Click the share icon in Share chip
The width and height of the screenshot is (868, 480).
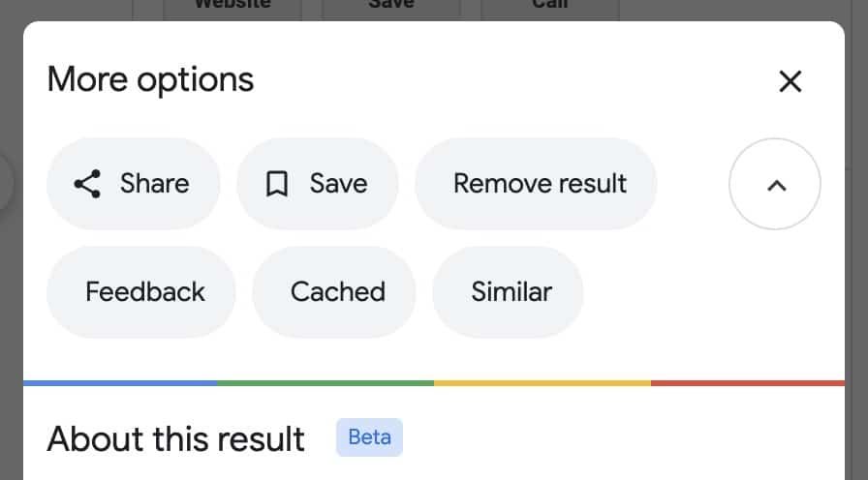(87, 184)
